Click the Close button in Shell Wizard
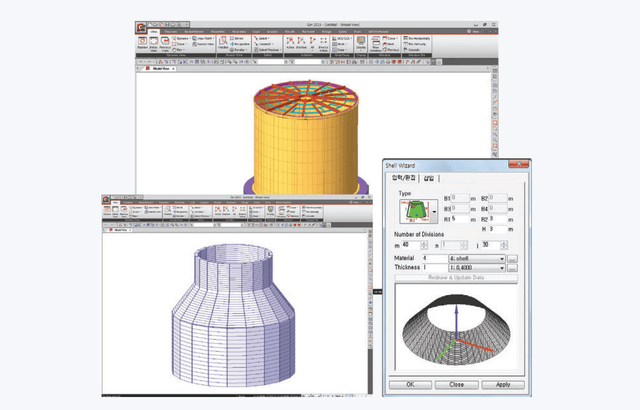Image resolution: width=640 pixels, height=410 pixels. pyautogui.click(x=456, y=383)
